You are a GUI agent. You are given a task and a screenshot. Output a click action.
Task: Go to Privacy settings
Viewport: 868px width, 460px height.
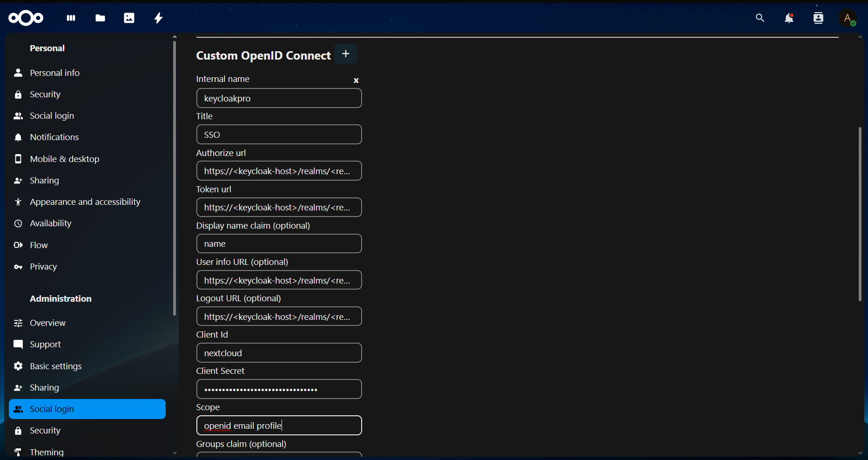pos(87,267)
